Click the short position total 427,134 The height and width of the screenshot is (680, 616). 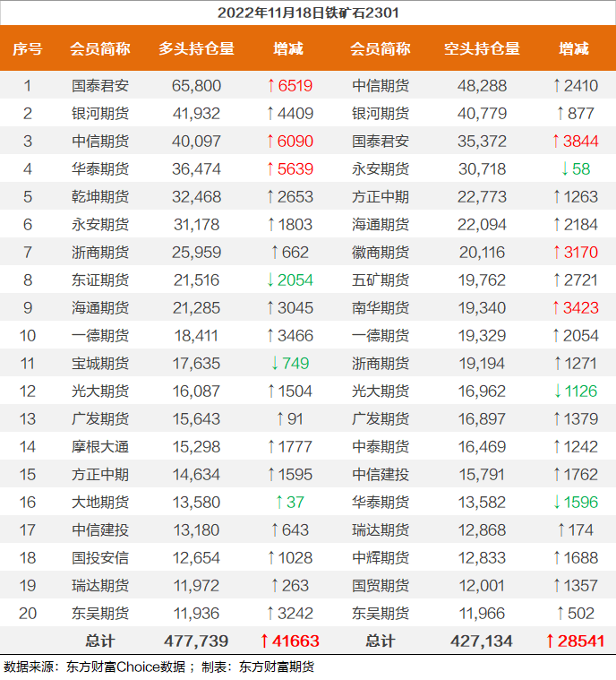482,641
